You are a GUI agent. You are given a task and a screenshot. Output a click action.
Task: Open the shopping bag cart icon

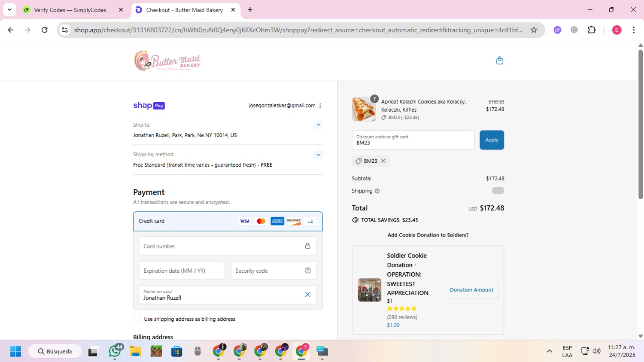pyautogui.click(x=499, y=61)
